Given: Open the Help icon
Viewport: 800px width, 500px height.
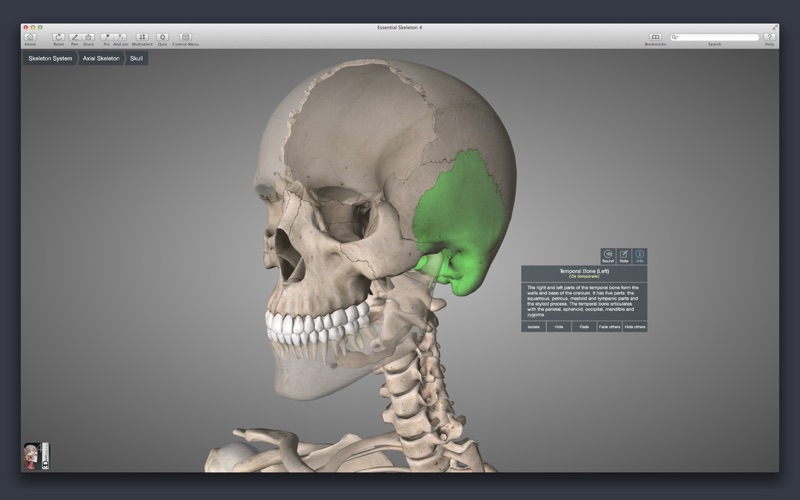Looking at the screenshot, I should (769, 37).
